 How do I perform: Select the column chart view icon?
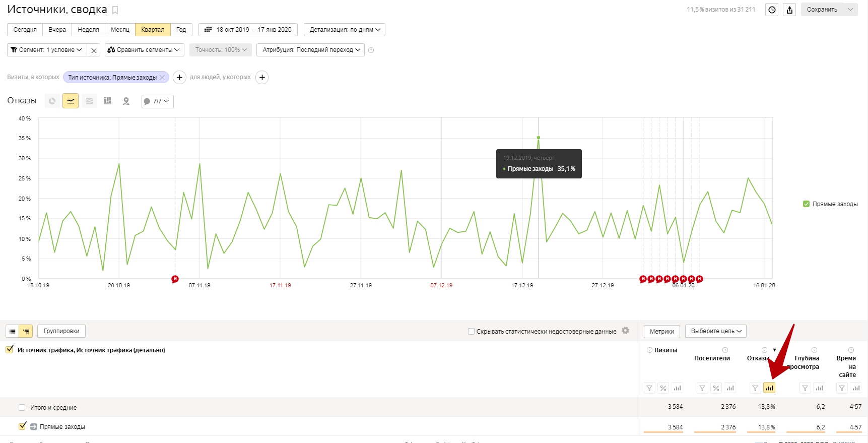click(107, 101)
